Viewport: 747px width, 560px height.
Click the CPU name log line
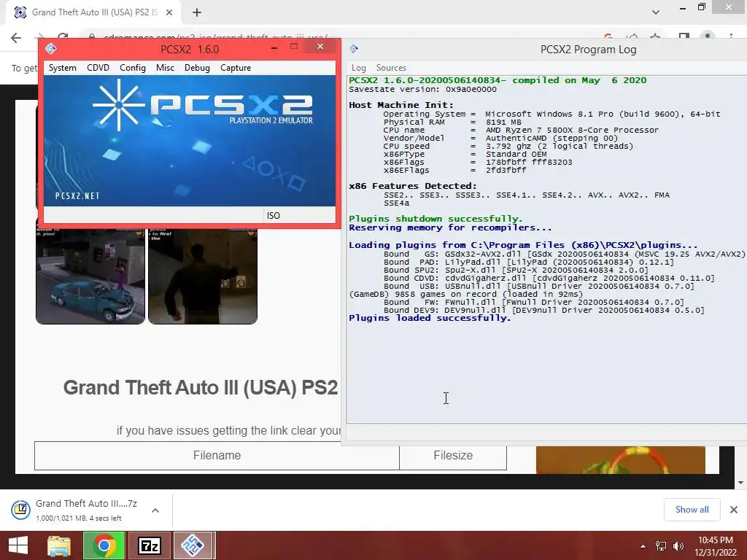click(x=521, y=130)
